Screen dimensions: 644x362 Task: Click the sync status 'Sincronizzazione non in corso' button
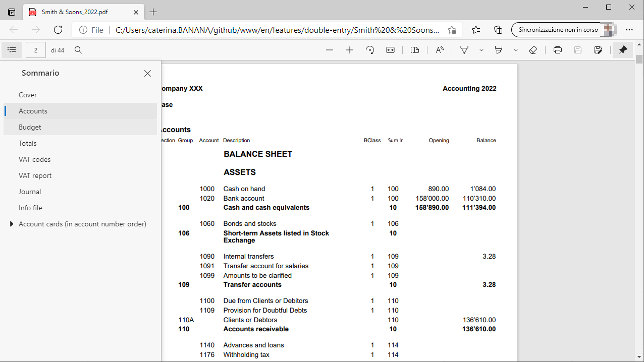pos(558,30)
